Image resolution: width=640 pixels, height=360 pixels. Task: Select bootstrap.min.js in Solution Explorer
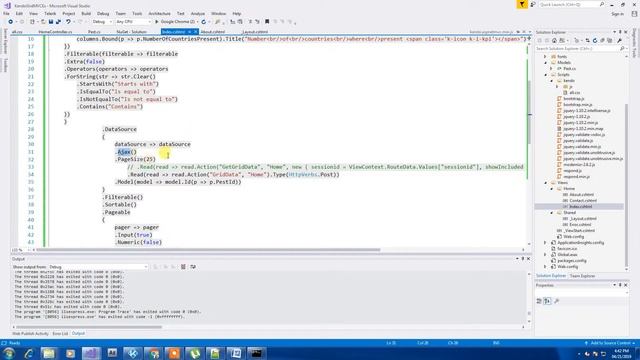click(577, 105)
